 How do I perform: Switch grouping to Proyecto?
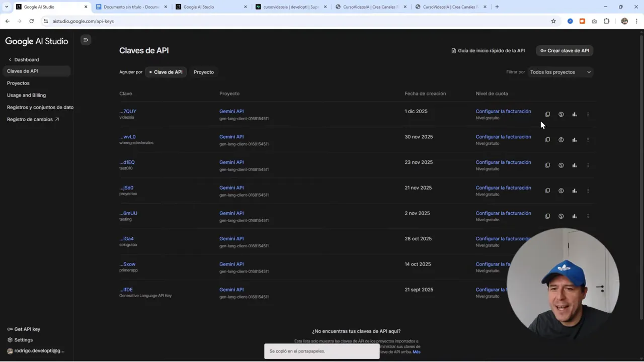click(203, 72)
